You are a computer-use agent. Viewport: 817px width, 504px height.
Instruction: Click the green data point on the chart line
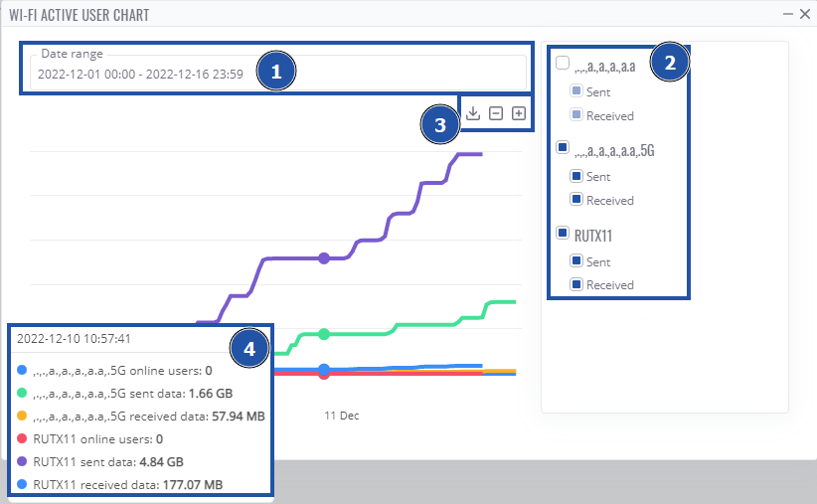click(323, 333)
